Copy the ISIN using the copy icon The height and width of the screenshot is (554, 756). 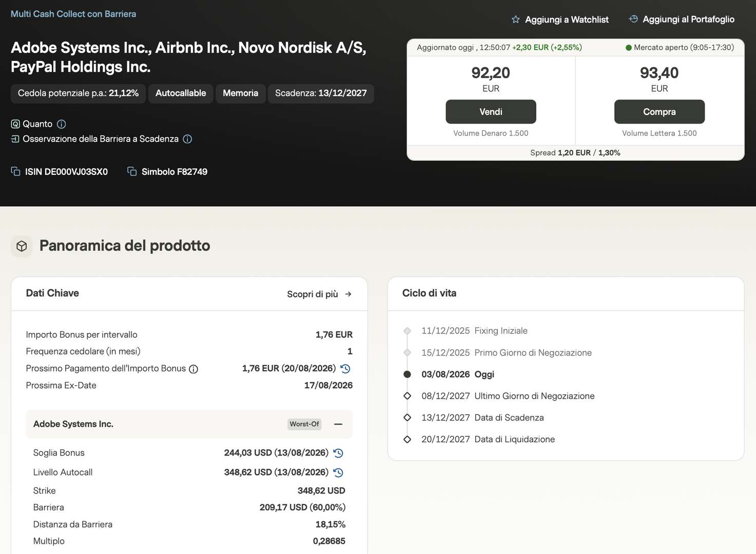pyautogui.click(x=15, y=171)
